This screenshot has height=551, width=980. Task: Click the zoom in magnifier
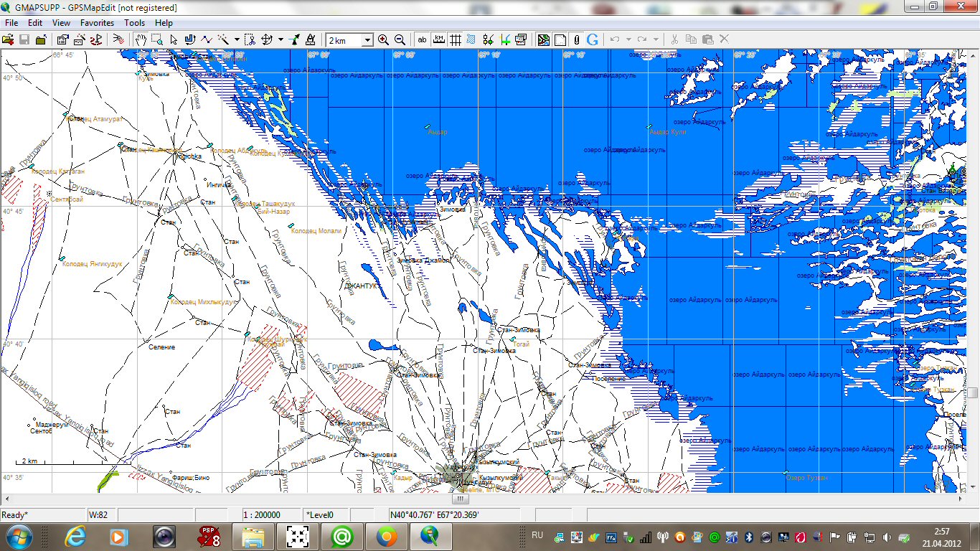tap(383, 40)
